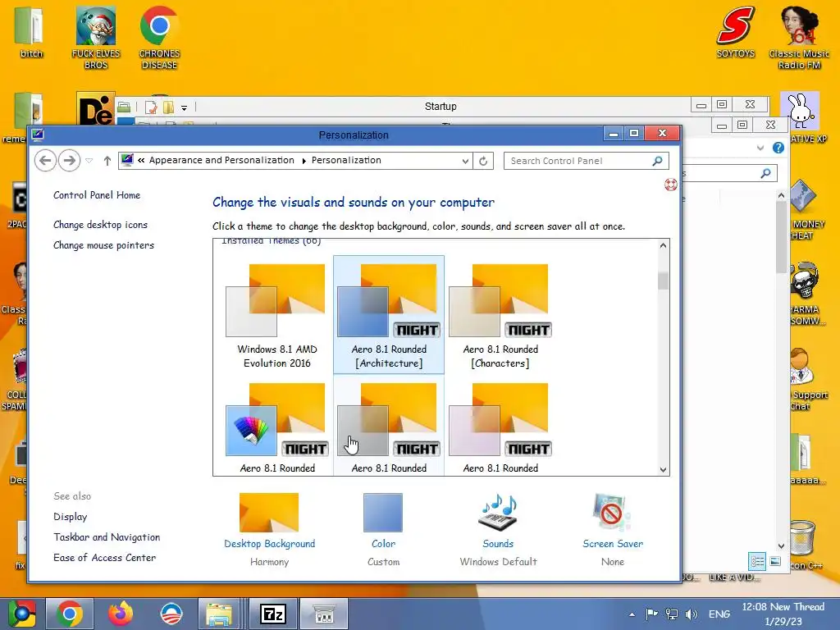Launch Firefox from the taskbar
Screen dimensions: 840x630
click(x=121, y=614)
